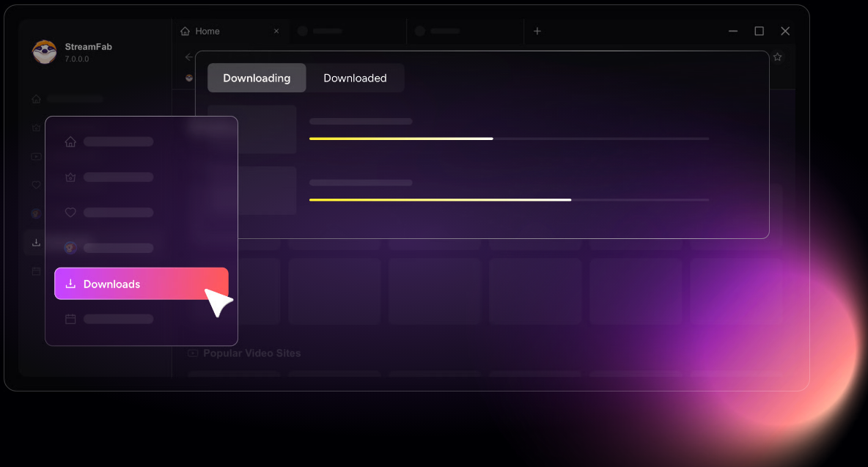Click the first download's progress bar

(509, 138)
